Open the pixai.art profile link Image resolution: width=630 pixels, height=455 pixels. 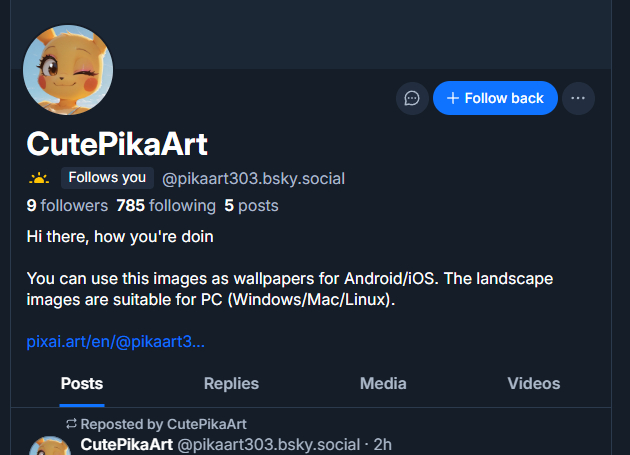pyautogui.click(x=116, y=342)
